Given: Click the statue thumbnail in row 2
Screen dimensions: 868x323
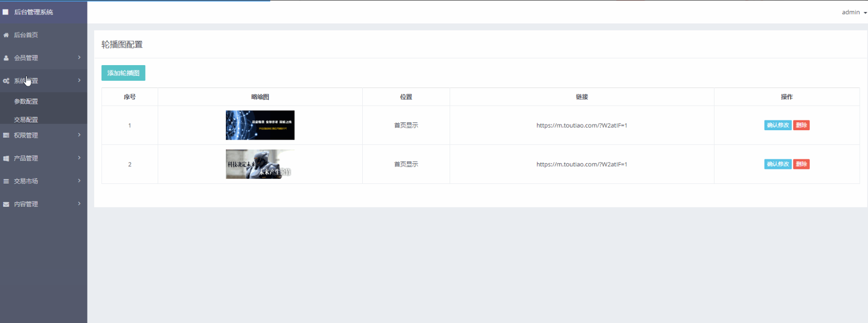Looking at the screenshot, I should point(260,164).
